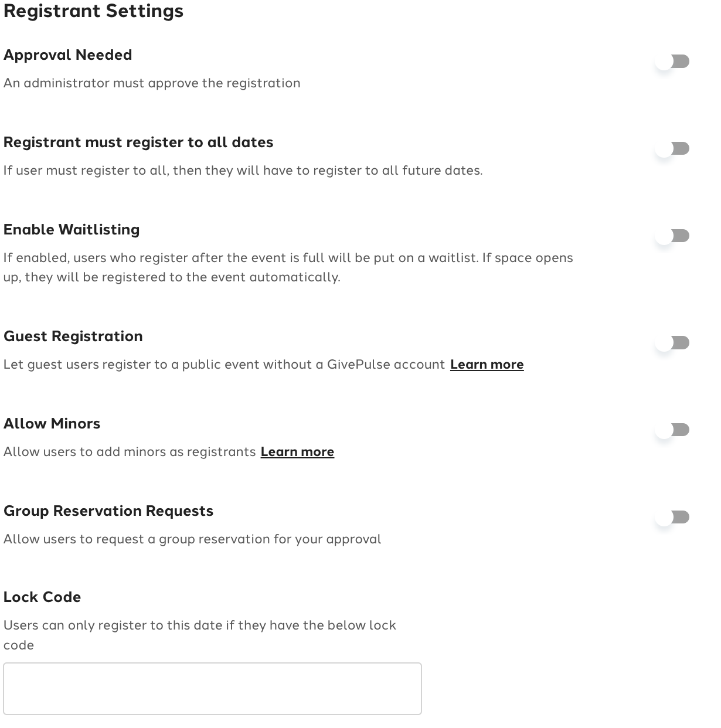Screen dimensions: 721x728
Task: Click the lock code description text
Action: coord(200,635)
